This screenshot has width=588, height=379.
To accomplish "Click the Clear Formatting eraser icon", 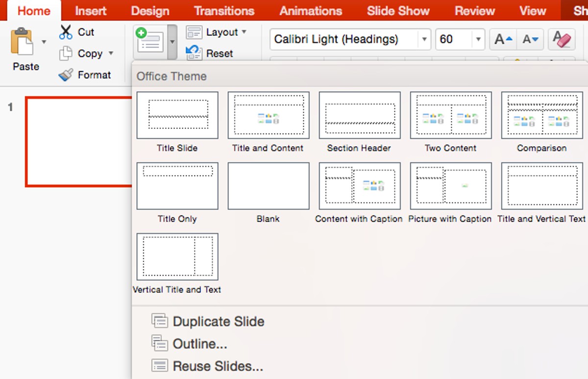I will point(562,39).
